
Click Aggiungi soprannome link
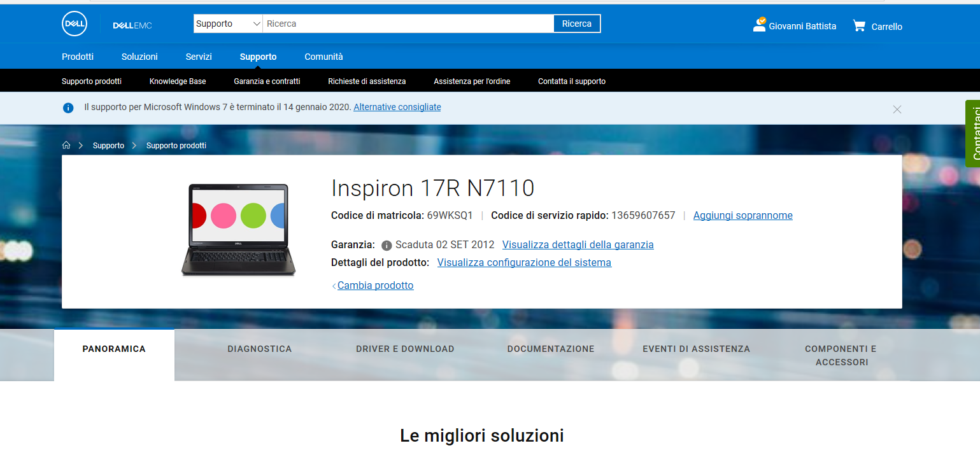tap(743, 216)
